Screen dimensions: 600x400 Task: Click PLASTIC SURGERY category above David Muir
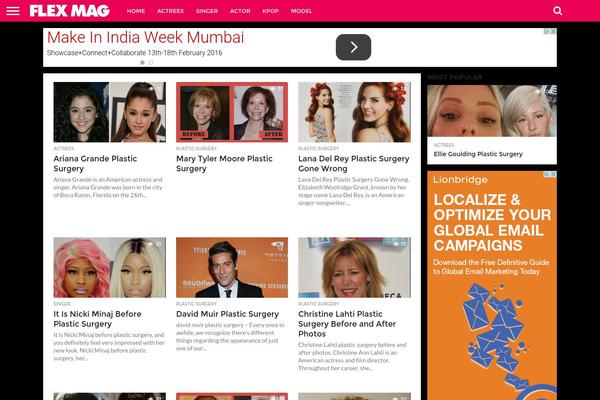pos(196,304)
